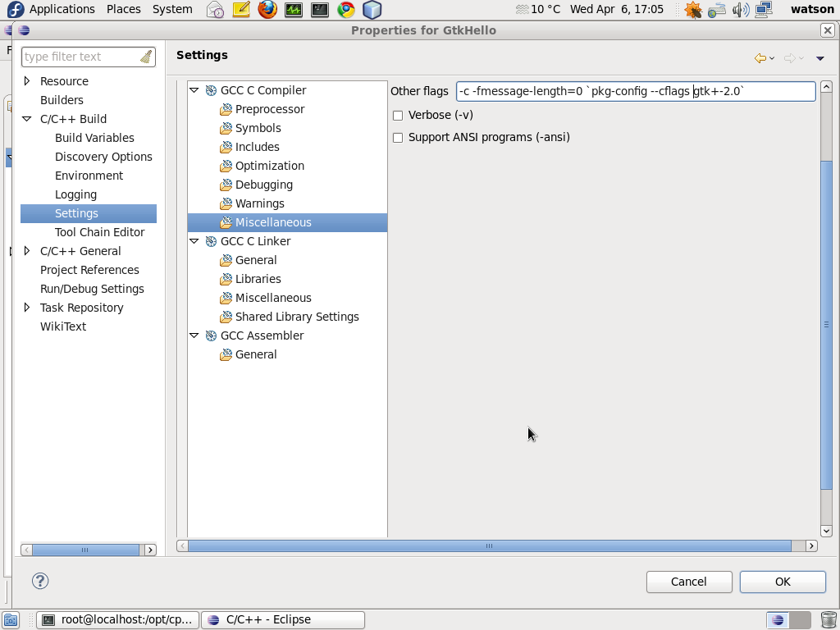Viewport: 840px width, 630px height.
Task: Select Tool Chain Editor page
Action: coord(99,232)
